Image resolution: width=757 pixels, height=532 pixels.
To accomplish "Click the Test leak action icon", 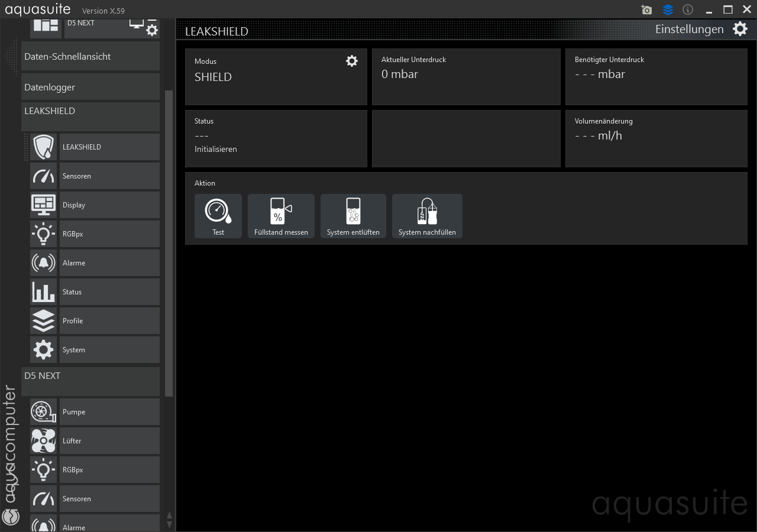I will pyautogui.click(x=218, y=216).
